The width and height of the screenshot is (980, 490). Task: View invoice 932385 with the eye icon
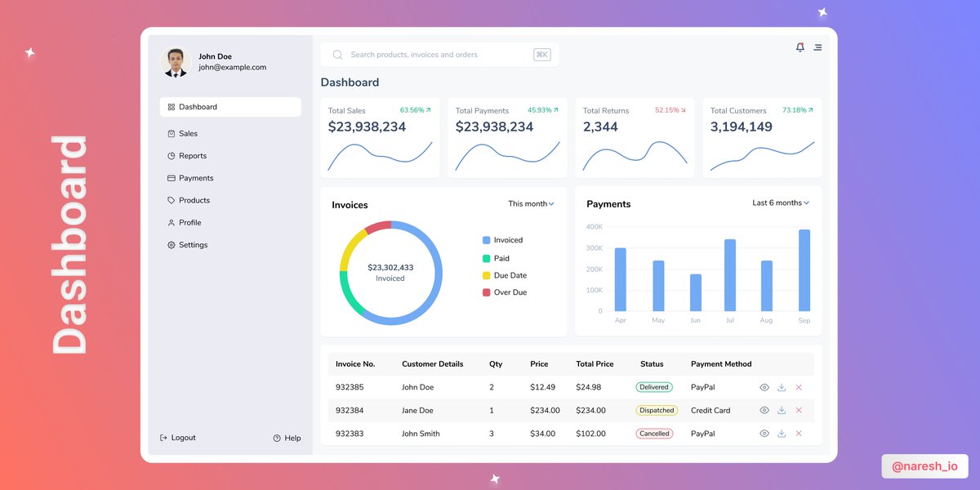click(764, 387)
